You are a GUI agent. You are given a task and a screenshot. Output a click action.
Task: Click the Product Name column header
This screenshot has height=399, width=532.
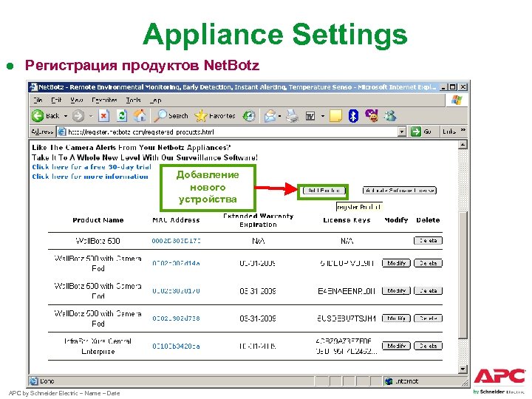coord(98,220)
